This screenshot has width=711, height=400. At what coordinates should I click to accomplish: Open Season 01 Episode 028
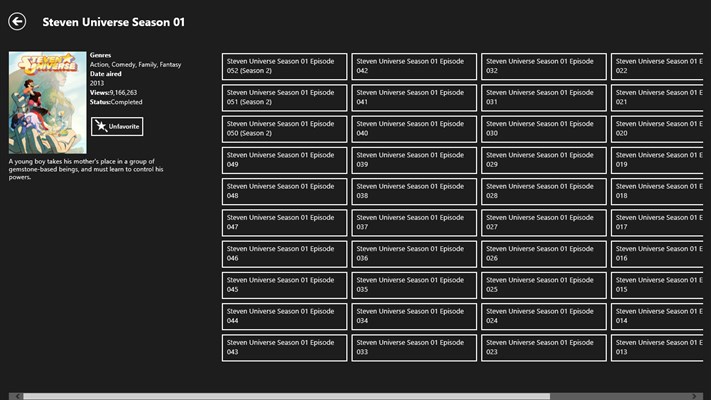point(544,192)
